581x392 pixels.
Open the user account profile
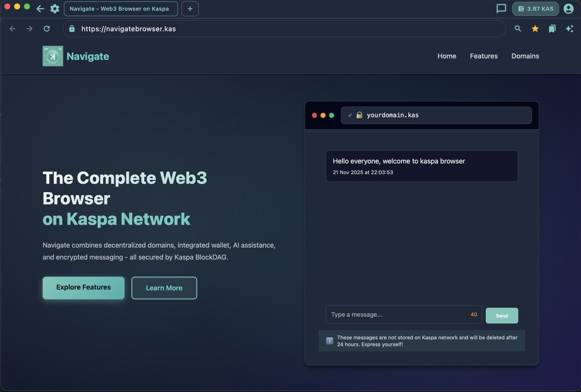(x=568, y=9)
